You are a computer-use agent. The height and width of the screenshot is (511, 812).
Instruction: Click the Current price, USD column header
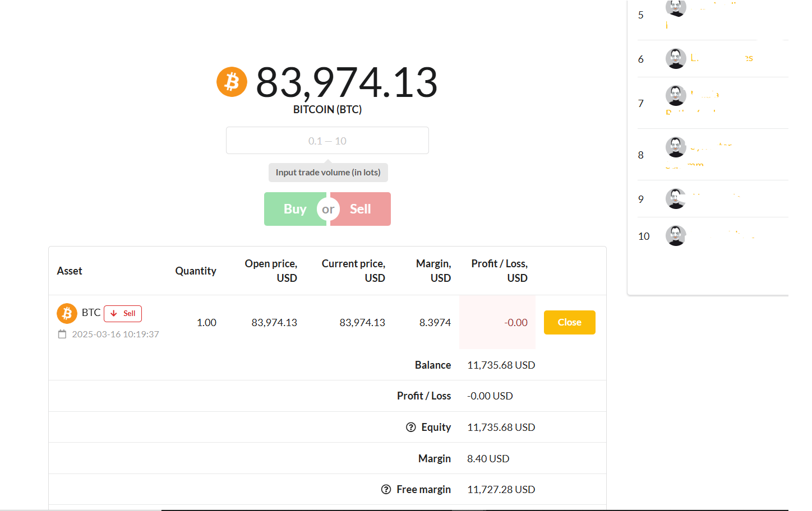coord(353,271)
